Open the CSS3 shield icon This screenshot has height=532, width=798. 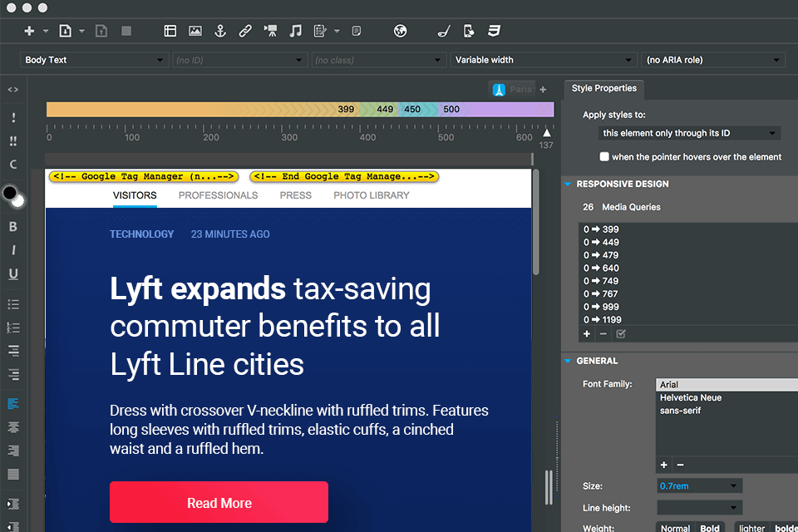pyautogui.click(x=494, y=31)
